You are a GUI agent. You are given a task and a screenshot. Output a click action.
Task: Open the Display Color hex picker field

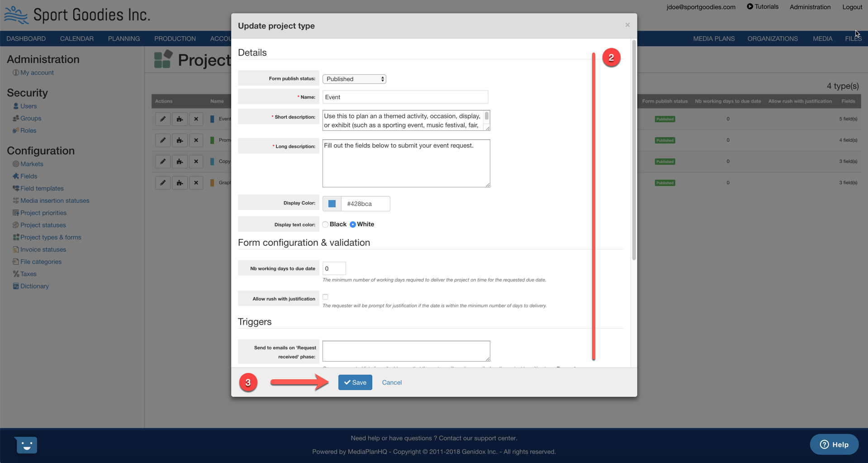click(x=365, y=204)
